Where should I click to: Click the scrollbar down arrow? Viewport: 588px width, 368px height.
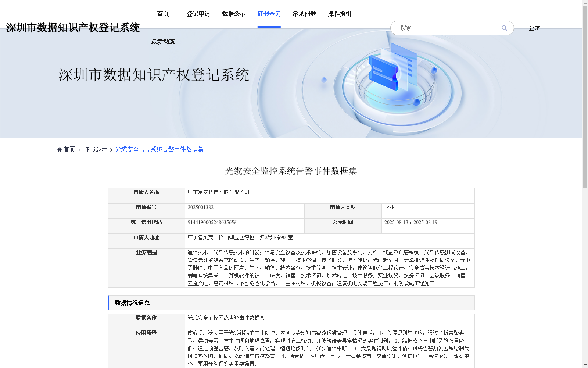585,365
